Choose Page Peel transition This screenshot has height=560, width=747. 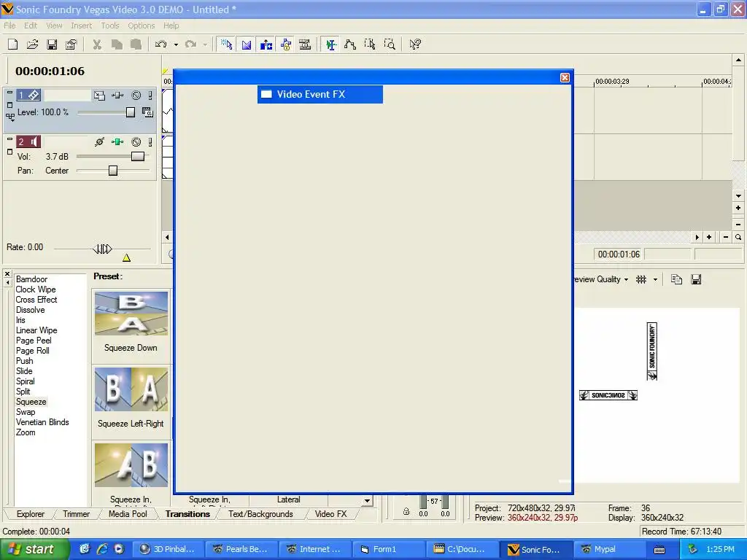[34, 341]
